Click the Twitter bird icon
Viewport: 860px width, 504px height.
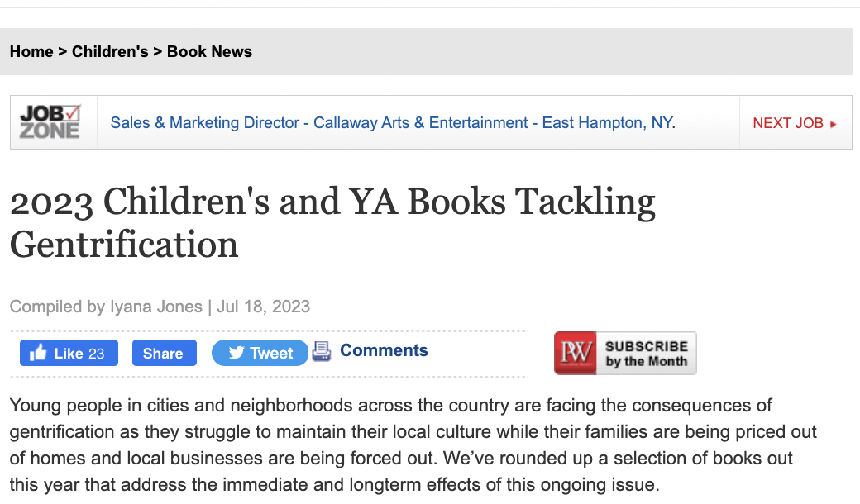click(236, 354)
